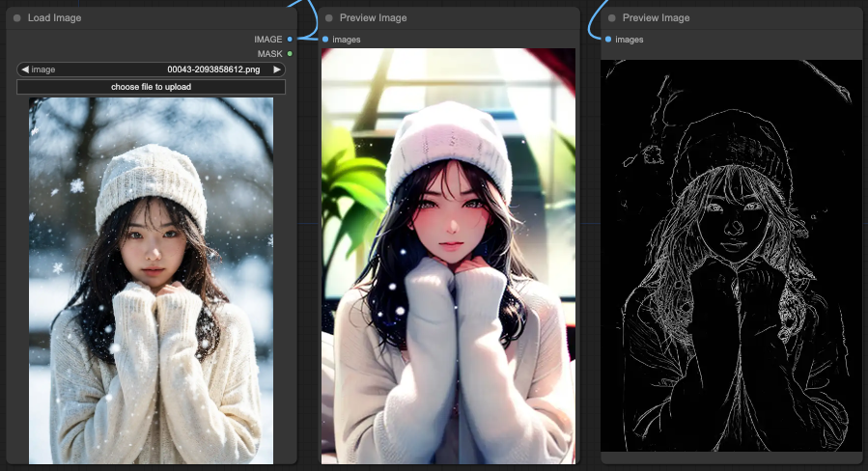
Task: Click the images input connector on right Preview Image
Action: click(608, 40)
